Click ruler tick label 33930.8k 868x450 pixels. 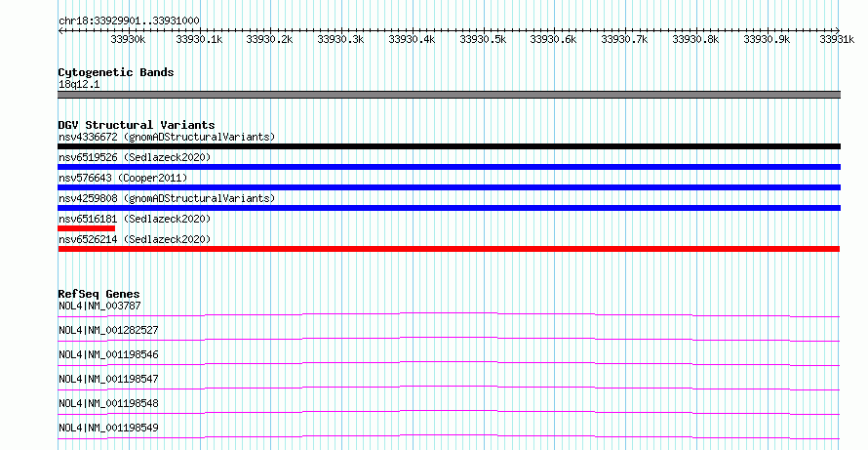[x=695, y=39]
